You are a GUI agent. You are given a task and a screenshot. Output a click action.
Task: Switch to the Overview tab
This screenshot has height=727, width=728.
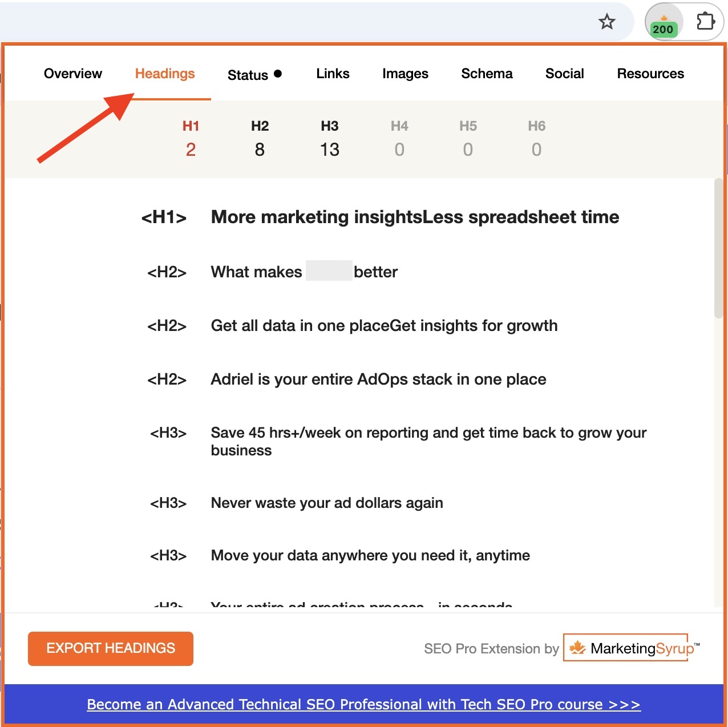72,74
